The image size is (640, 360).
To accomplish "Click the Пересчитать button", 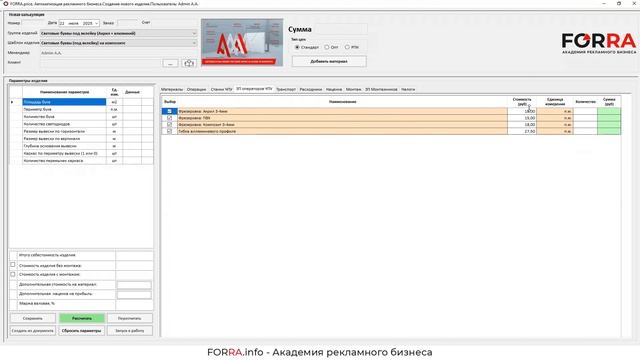I will pos(130,318).
